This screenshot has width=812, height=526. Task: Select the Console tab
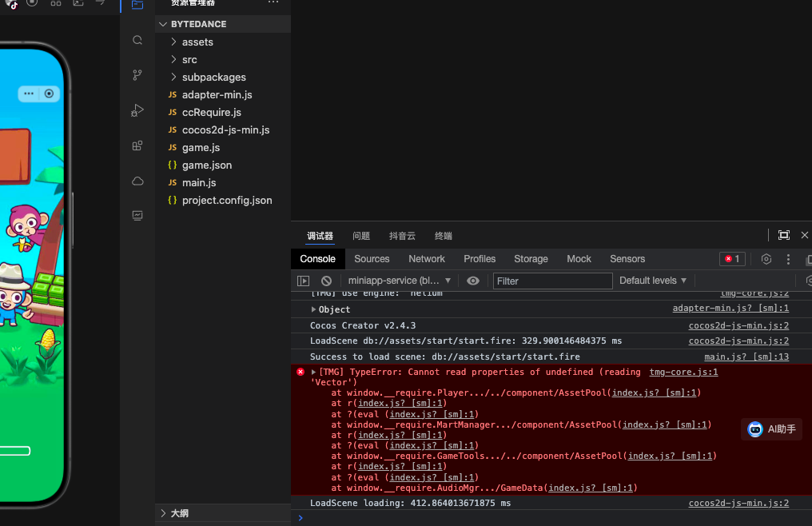click(x=317, y=259)
